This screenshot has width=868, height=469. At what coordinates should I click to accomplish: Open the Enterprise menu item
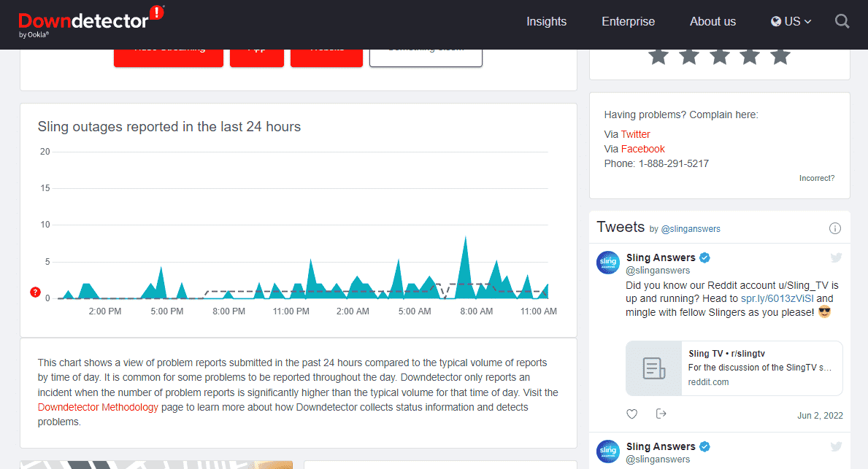click(629, 22)
